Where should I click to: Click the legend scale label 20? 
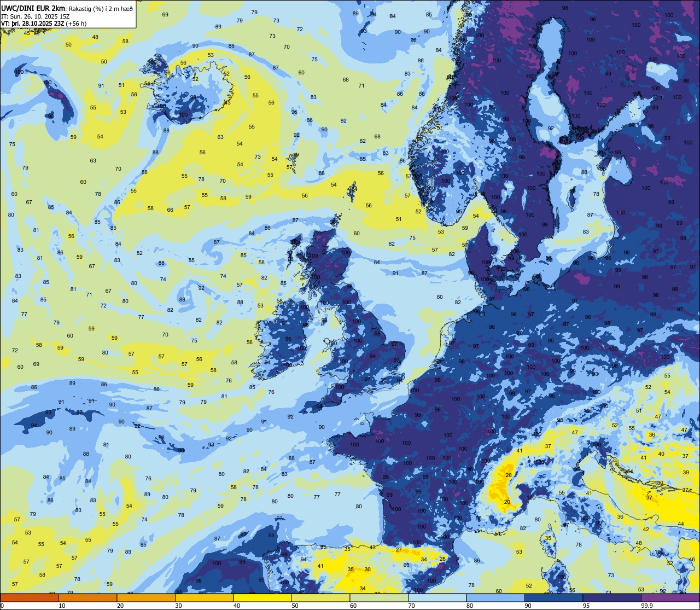(x=120, y=606)
